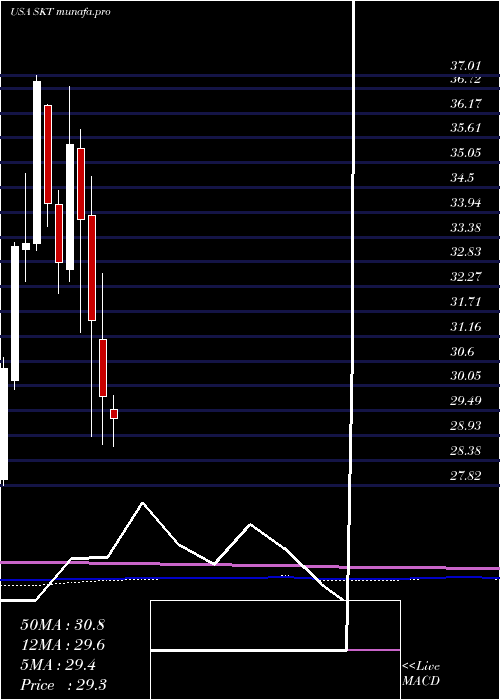Select the 31.16 price axis label
Screen dimensions: 500x700
point(465,327)
